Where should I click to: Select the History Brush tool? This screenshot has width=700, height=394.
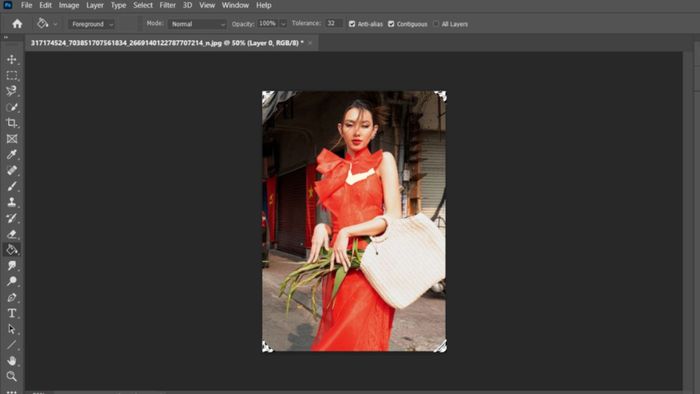tap(12, 218)
